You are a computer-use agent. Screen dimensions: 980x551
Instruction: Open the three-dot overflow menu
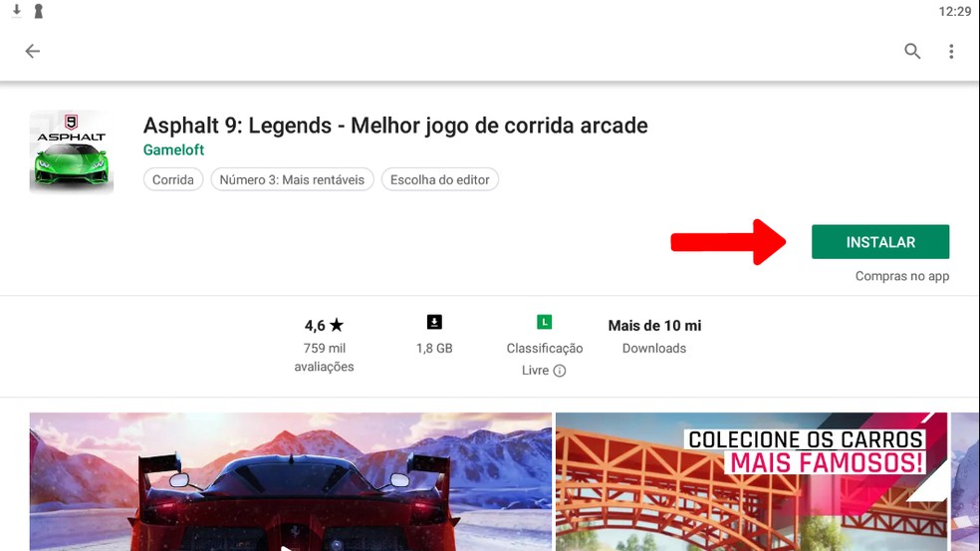(x=951, y=51)
